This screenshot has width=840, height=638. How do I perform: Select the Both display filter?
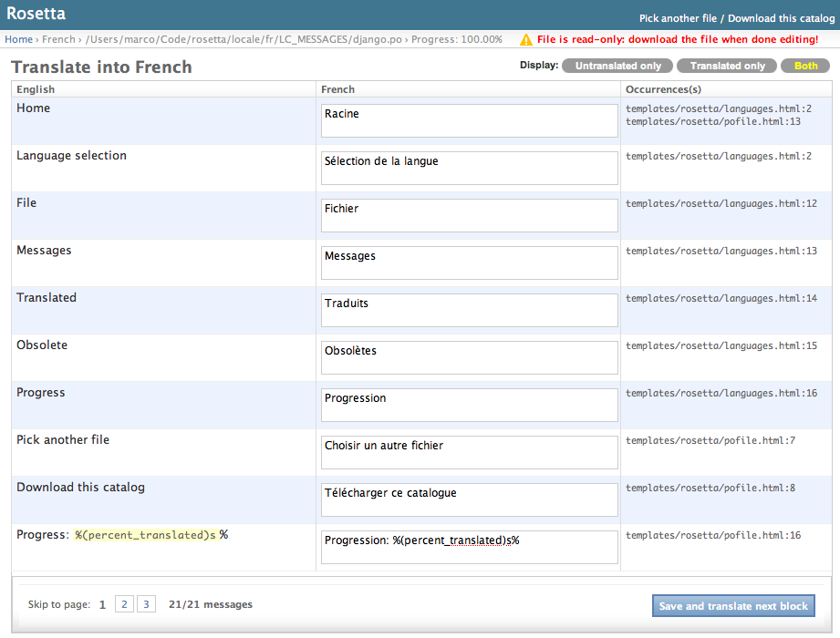pos(805,67)
